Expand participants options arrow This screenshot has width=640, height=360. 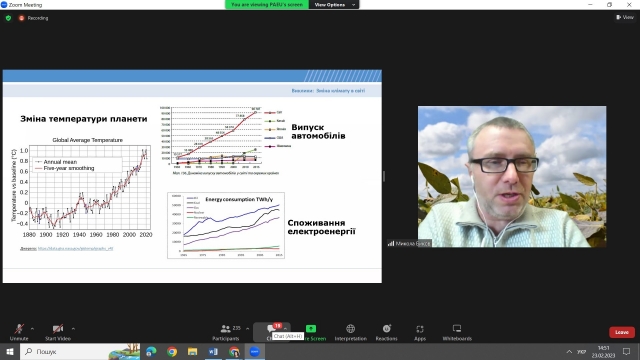pyautogui.click(x=247, y=329)
